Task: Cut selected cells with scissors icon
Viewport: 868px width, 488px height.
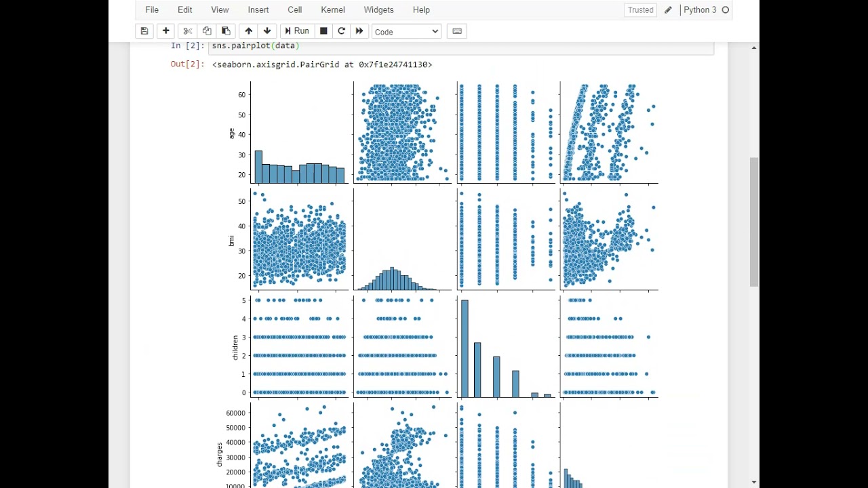Action: pyautogui.click(x=188, y=31)
